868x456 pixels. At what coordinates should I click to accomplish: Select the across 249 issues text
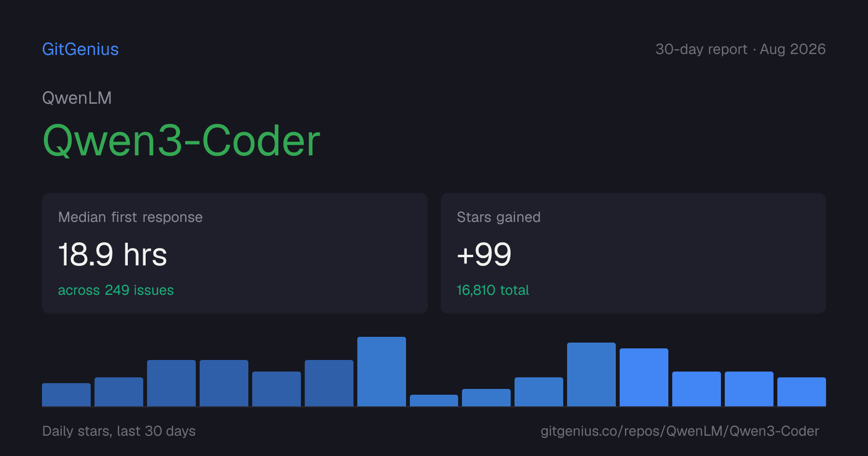coord(116,290)
